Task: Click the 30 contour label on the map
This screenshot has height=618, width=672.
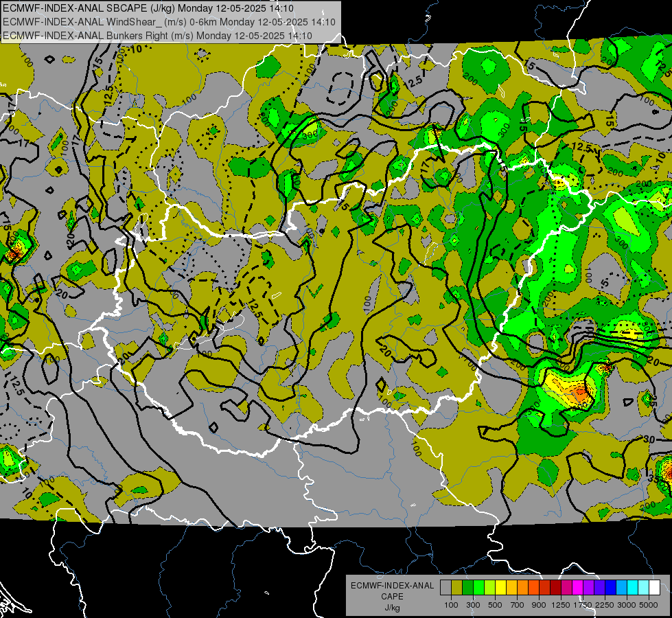Action: [x=649, y=439]
